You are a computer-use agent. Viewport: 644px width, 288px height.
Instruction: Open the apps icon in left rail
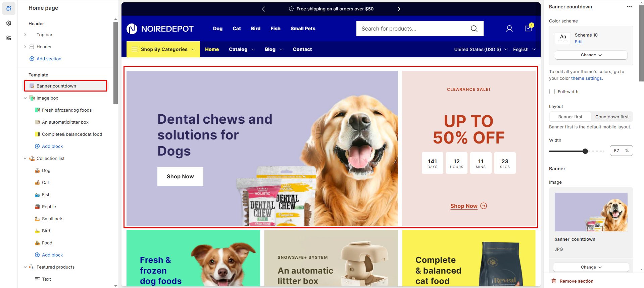pyautogui.click(x=9, y=38)
